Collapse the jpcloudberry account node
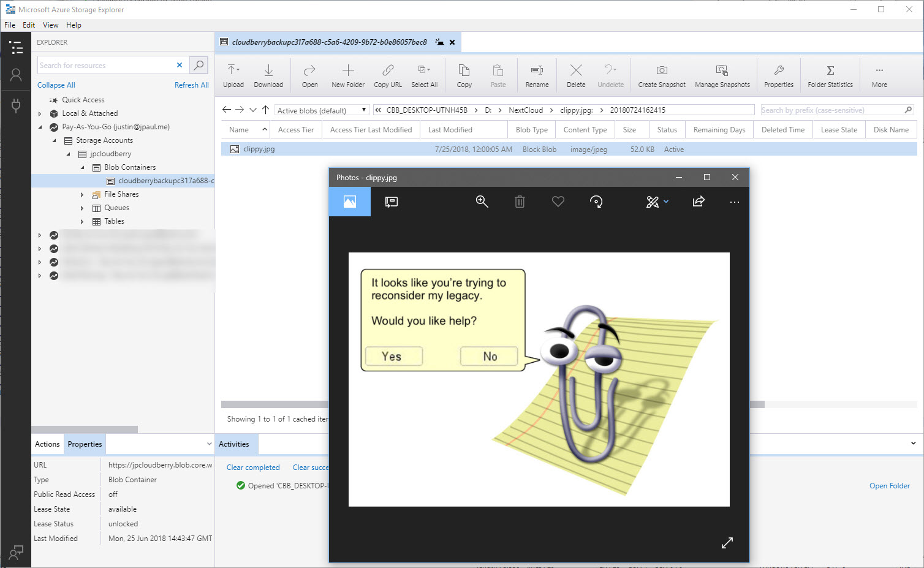The height and width of the screenshot is (568, 924). coord(68,154)
